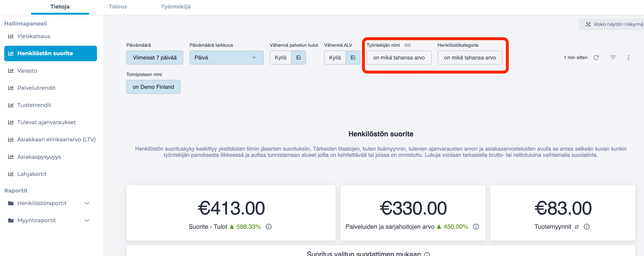Open Asiakkaan elinkaariarvo (LTV) in the sidebar
644x256 pixels.
[x=50, y=140]
